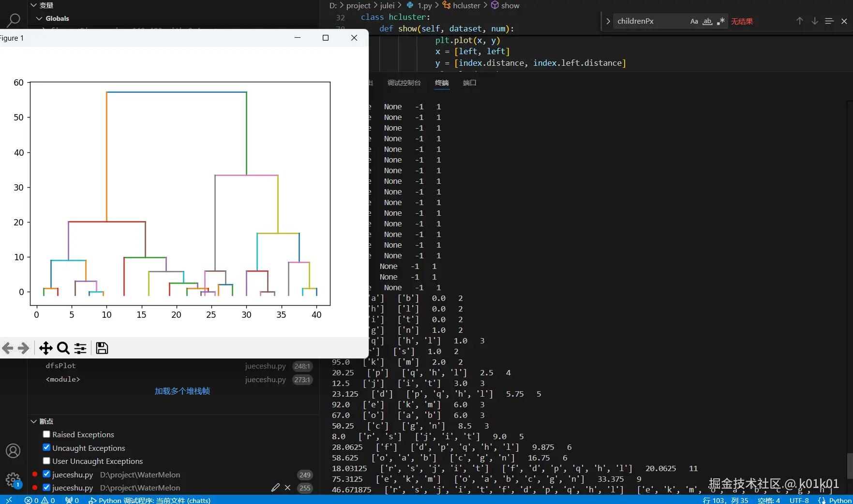This screenshot has width=853, height=504.
Task: Click the class hcluster sticky header line
Action: tap(395, 17)
